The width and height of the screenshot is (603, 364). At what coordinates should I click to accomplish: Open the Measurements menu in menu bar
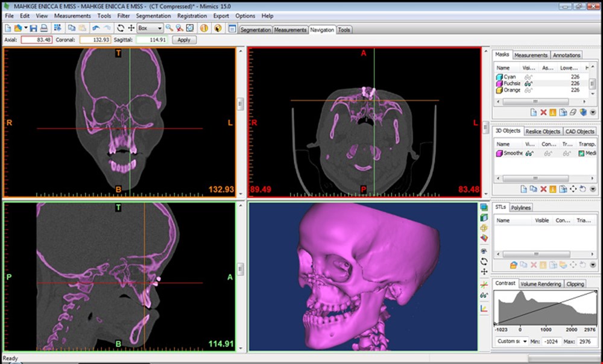pos(72,16)
